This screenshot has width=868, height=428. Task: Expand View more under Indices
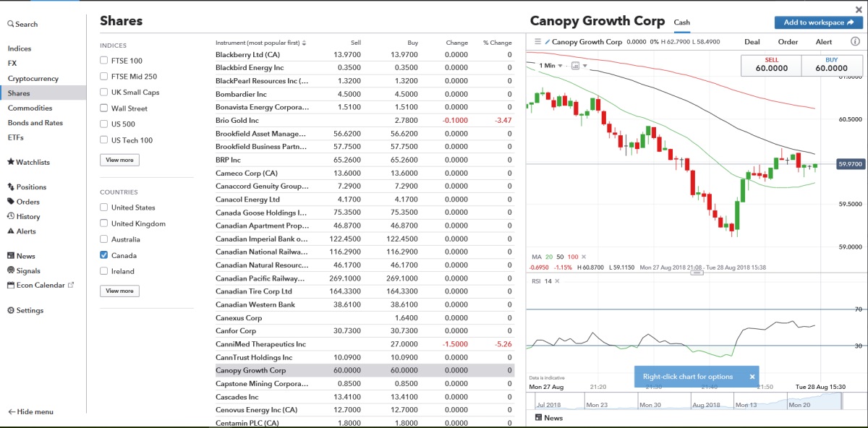(x=120, y=160)
